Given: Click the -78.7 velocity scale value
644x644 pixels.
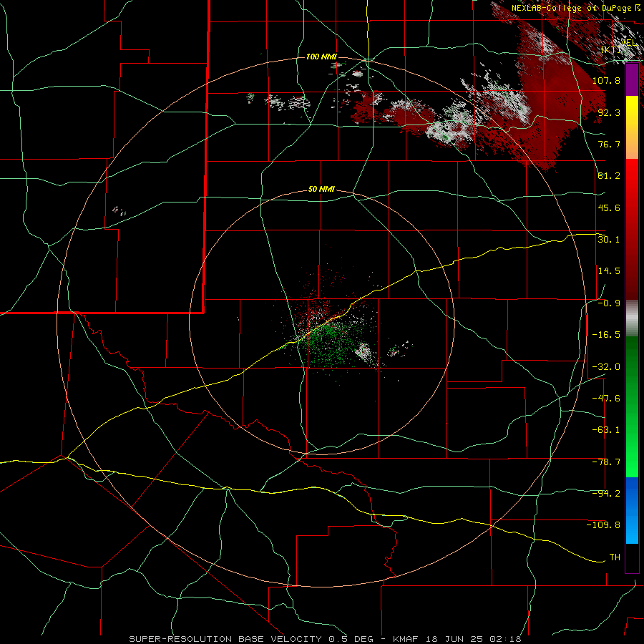Looking at the screenshot, I should click(606, 462).
